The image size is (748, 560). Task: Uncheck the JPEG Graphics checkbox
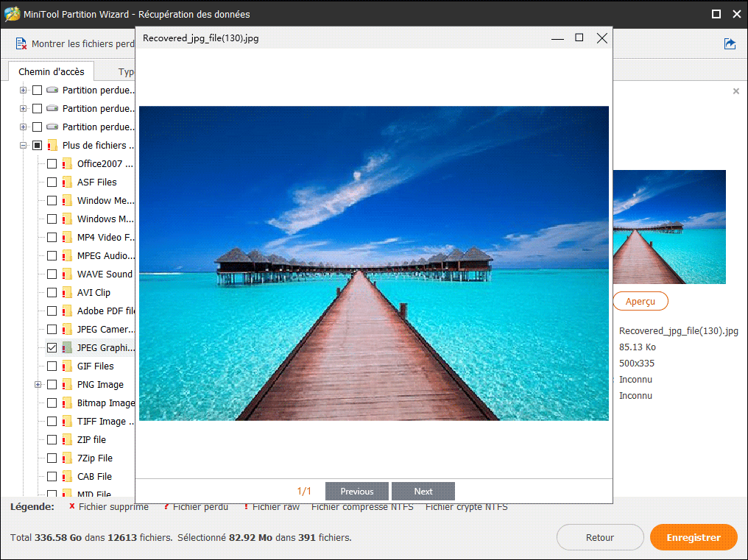(x=52, y=348)
